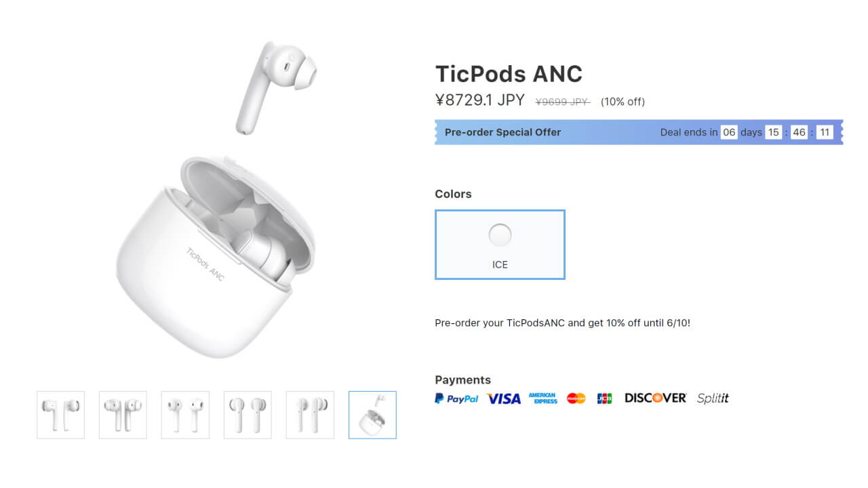Open the first earbuds thumbnail

click(x=61, y=415)
